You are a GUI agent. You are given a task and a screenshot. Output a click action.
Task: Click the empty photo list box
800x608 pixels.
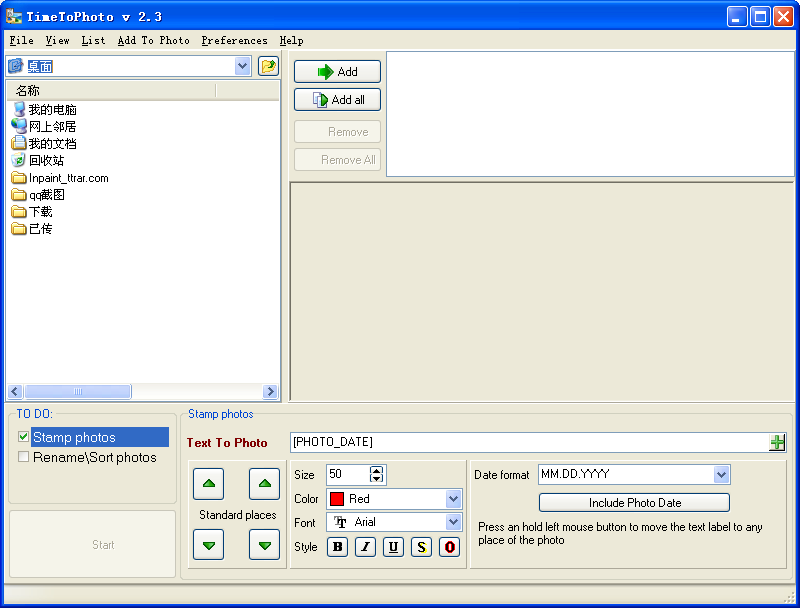pos(590,114)
